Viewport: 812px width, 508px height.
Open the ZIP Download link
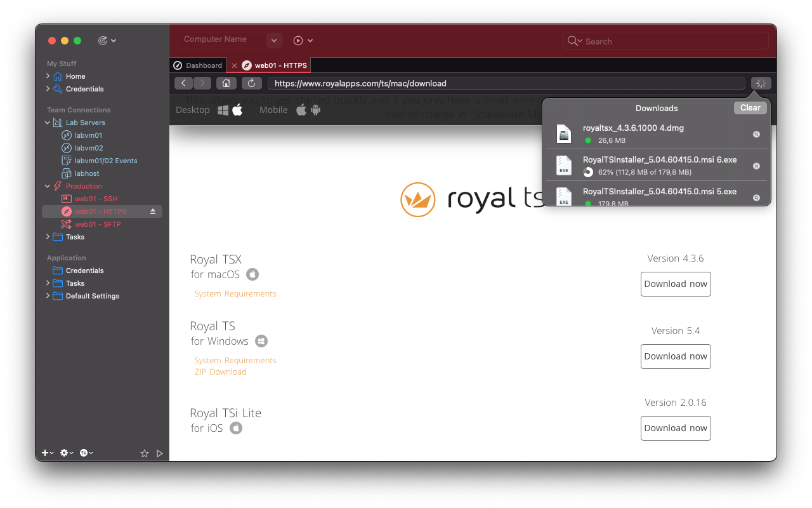tap(220, 372)
